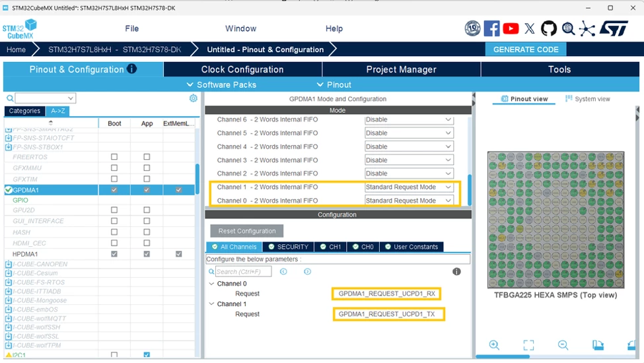
Task: Open the ST 10 years anniversary badge icon
Action: [472, 28]
